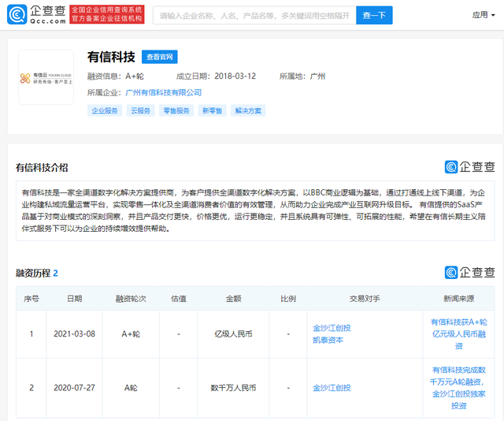Click the founding date 2018-03-12
Screen dimensions: 504x421
[x=235, y=76]
